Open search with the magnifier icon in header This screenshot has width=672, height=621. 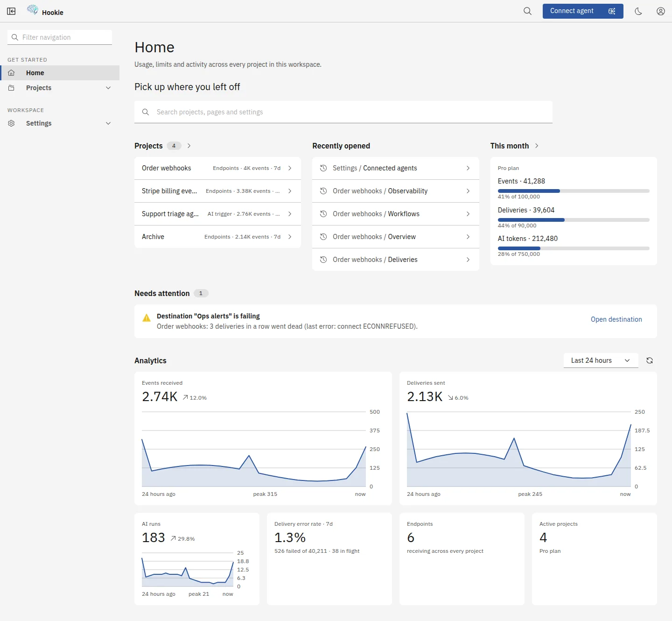[527, 11]
